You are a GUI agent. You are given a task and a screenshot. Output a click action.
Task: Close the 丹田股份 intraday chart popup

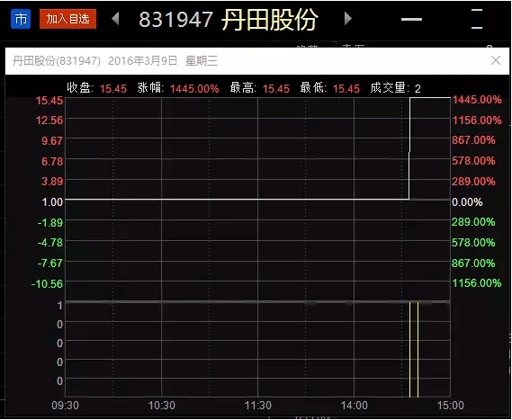click(496, 60)
